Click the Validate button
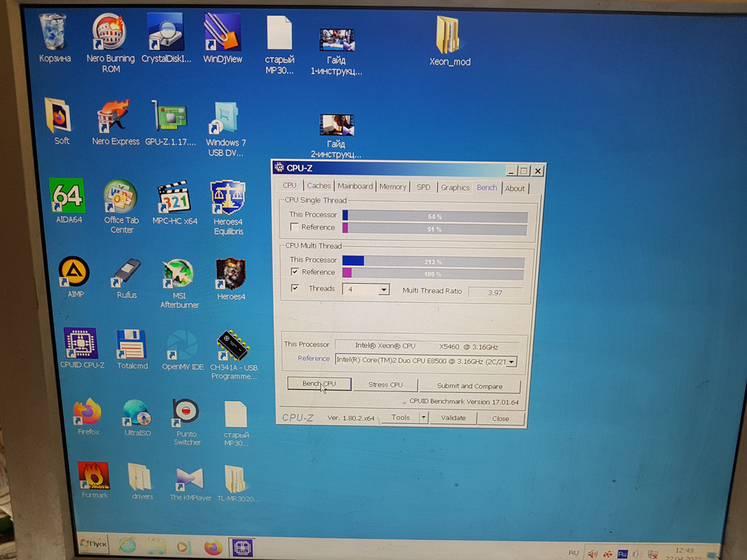This screenshot has height=560, width=747. coord(453,418)
